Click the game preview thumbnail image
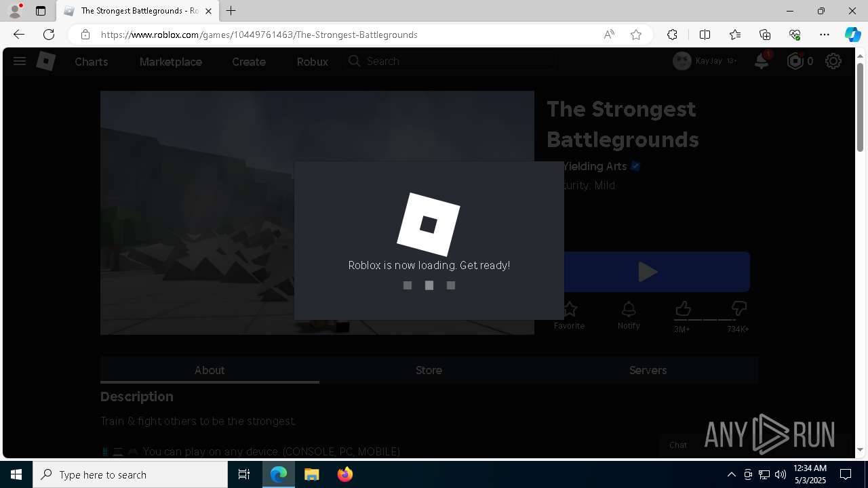 pyautogui.click(x=317, y=213)
